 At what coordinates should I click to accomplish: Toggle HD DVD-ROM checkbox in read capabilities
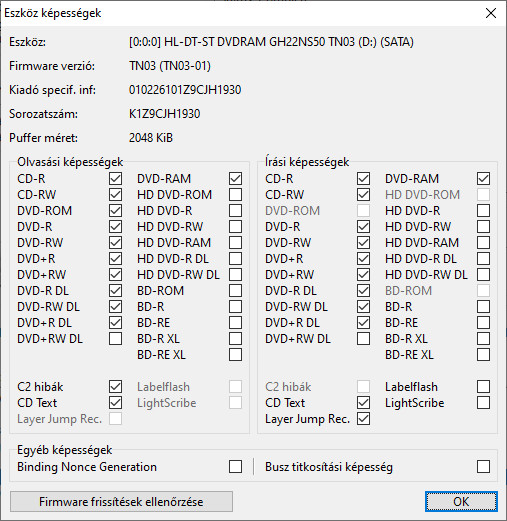235,195
